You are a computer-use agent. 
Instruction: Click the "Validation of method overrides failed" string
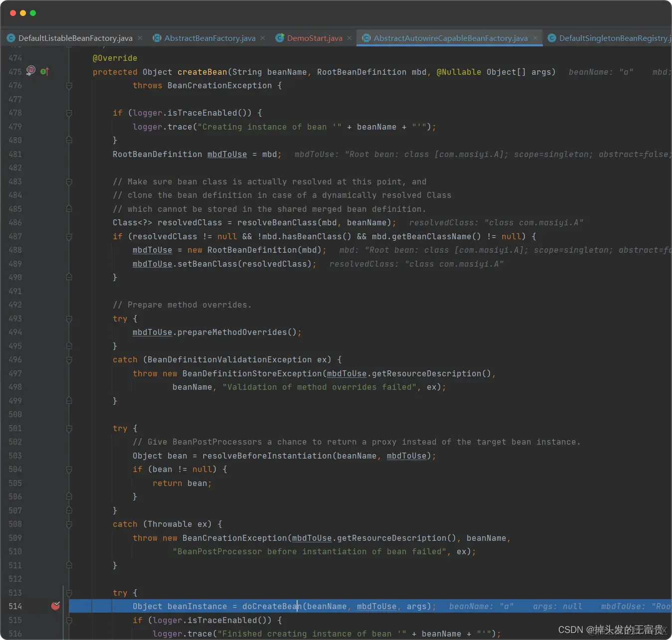click(320, 387)
